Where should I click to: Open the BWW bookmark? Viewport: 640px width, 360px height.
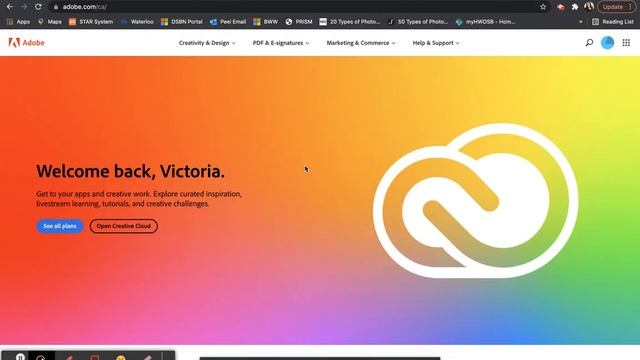point(266,22)
